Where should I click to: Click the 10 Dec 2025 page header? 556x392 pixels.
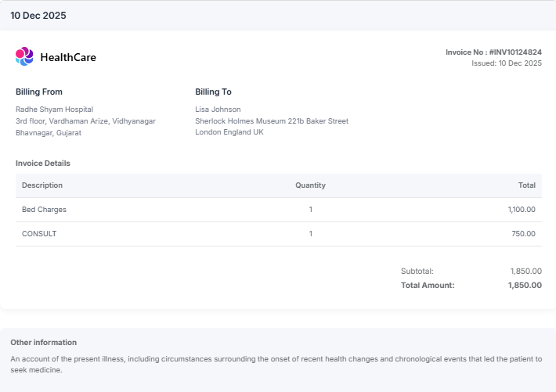point(38,16)
